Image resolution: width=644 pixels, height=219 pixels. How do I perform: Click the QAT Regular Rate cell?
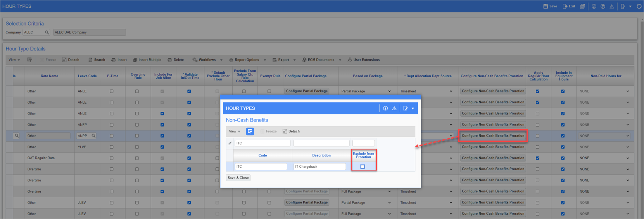[x=49, y=158]
